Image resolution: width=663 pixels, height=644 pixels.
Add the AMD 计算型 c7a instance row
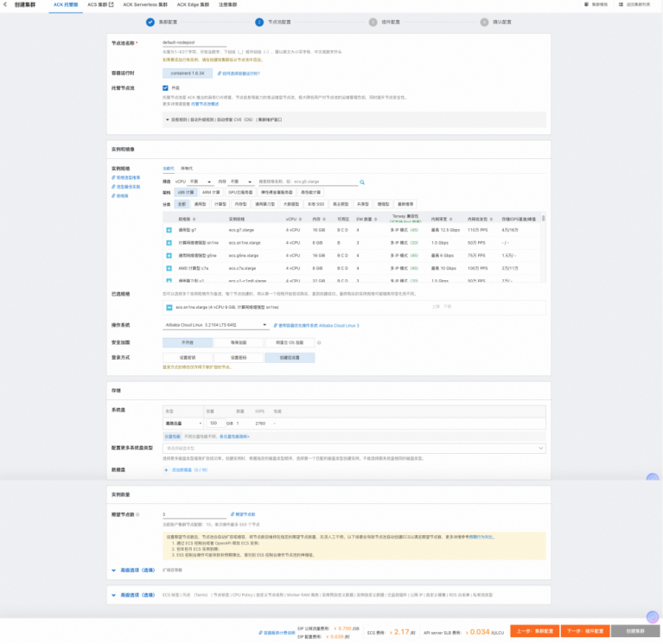(169, 268)
